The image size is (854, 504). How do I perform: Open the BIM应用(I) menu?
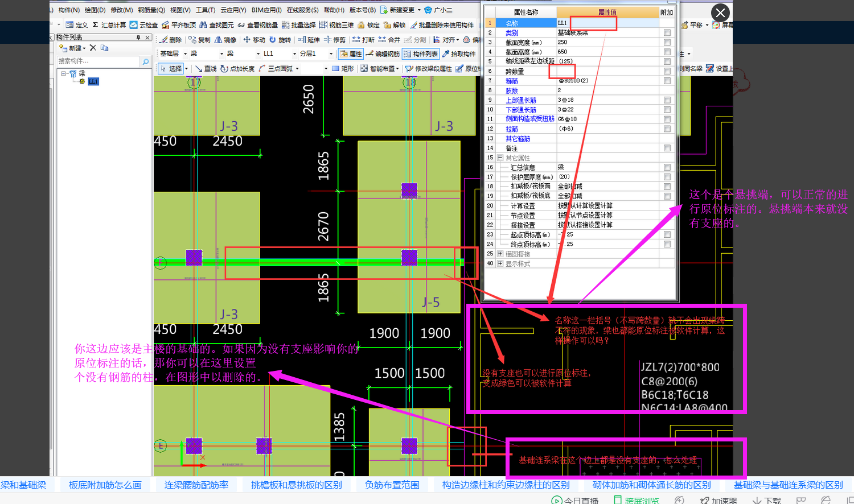click(x=266, y=10)
